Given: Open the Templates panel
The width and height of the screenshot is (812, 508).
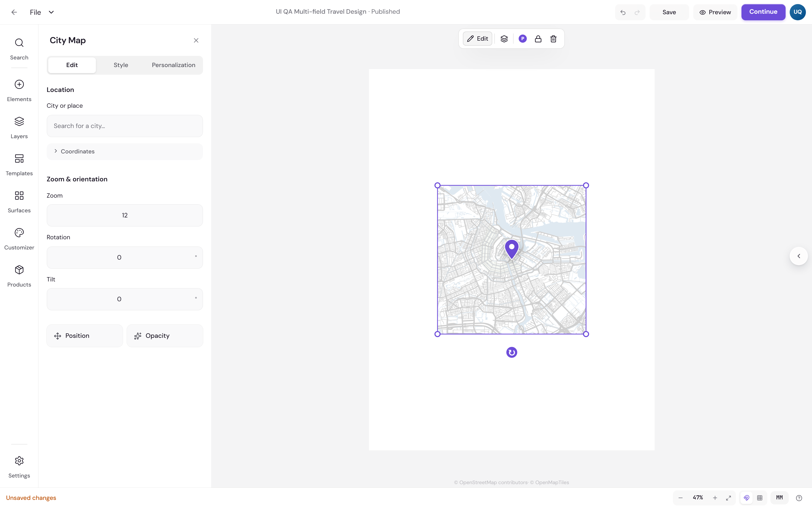Looking at the screenshot, I should click(19, 165).
